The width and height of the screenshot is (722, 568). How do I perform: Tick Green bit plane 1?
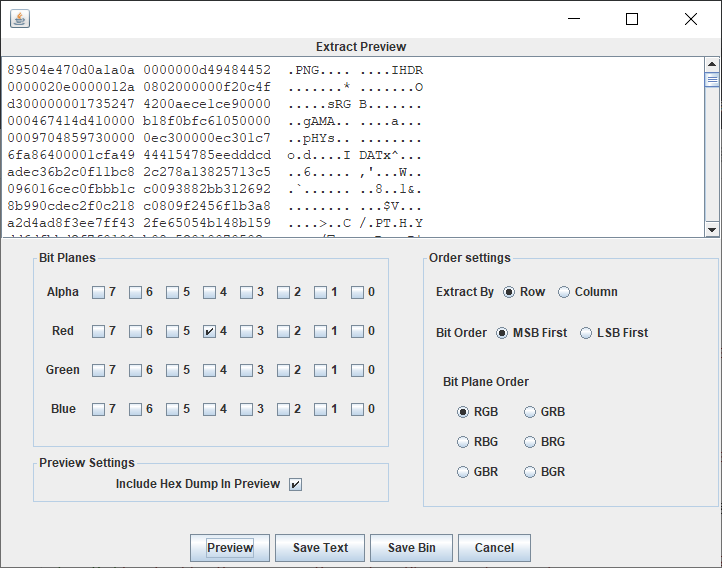click(320, 371)
